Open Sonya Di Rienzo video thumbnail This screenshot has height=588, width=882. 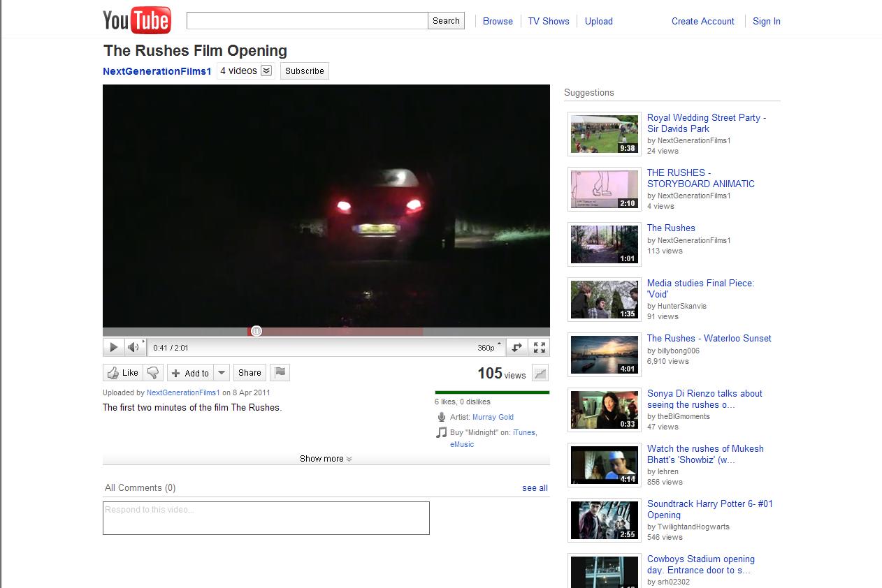click(x=605, y=410)
